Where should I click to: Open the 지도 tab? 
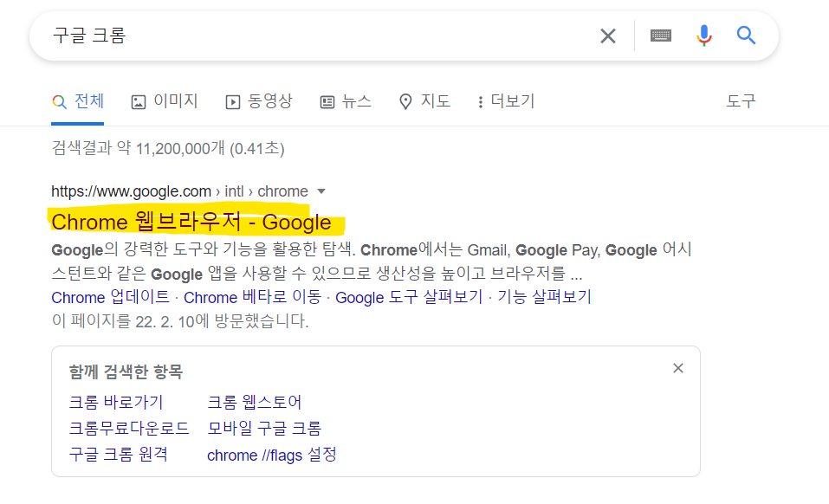(424, 101)
